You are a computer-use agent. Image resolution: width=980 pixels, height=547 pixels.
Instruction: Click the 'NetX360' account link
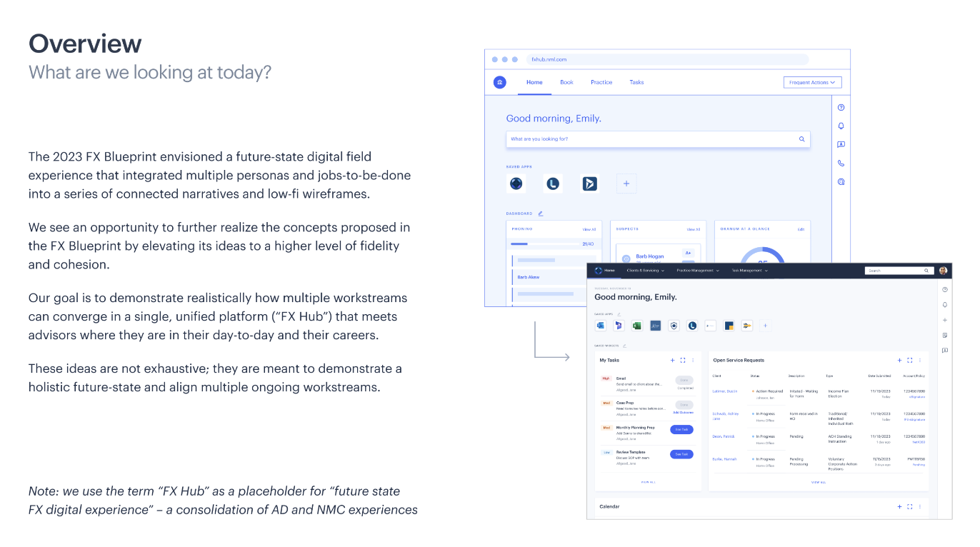918,442
